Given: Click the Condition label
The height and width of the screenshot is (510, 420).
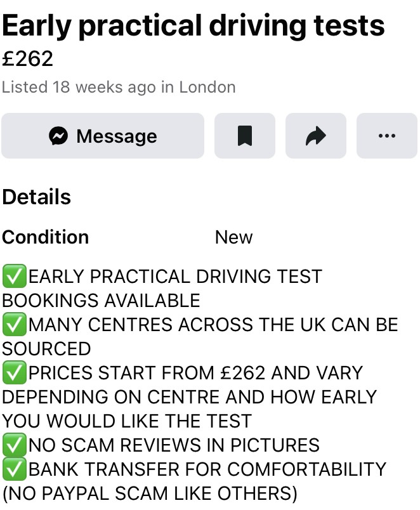Looking at the screenshot, I should pyautogui.click(x=46, y=237).
